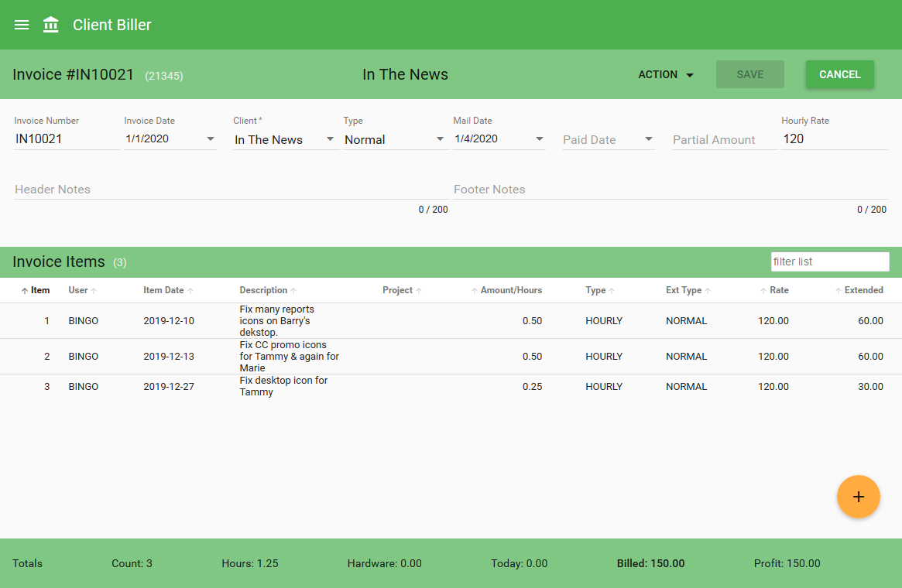Click description 'Fix many reports icons on Barry's dekstop.'
Screen dimensions: 902x588
click(x=277, y=321)
